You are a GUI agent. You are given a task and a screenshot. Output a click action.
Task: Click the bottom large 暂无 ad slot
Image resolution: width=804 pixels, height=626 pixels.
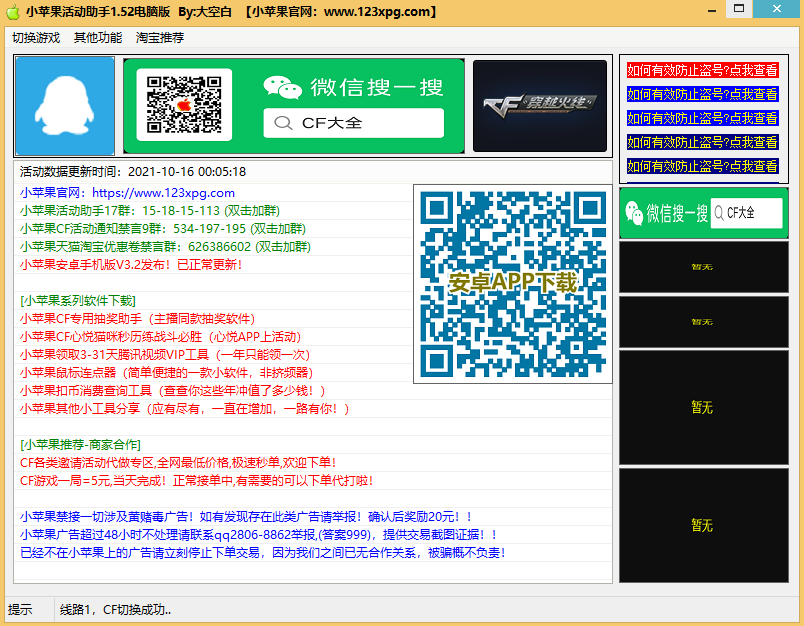click(x=704, y=526)
